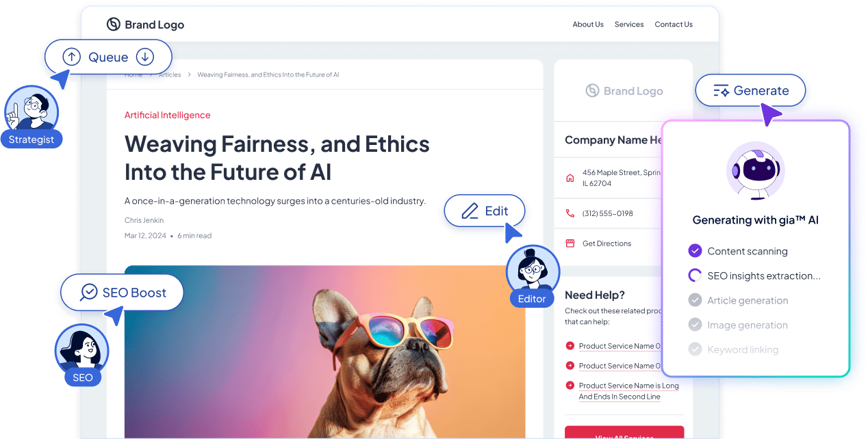This screenshot has width=868, height=439.
Task: Click the gia AI robot icon
Action: pos(755,171)
